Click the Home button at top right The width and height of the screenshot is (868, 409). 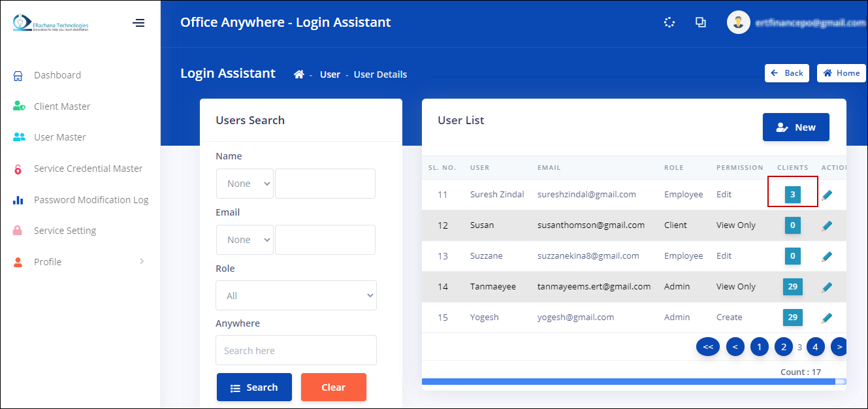pyautogui.click(x=841, y=73)
